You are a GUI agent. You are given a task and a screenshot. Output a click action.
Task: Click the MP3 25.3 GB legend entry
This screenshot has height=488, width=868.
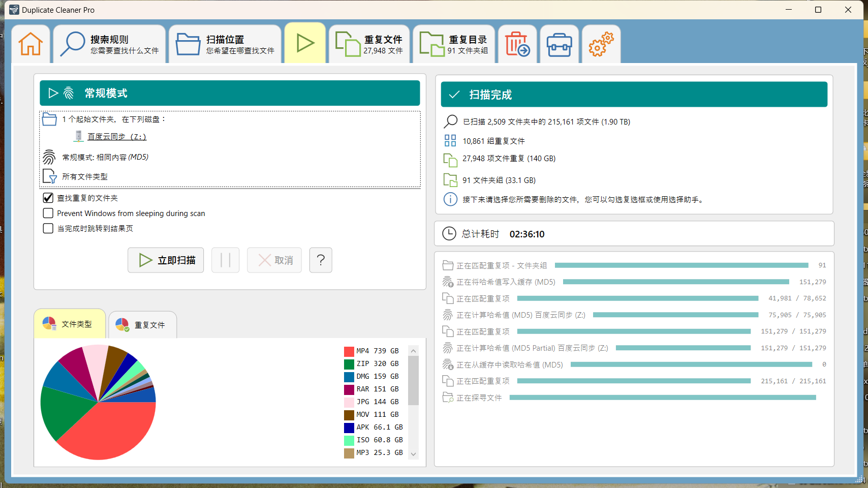374,453
